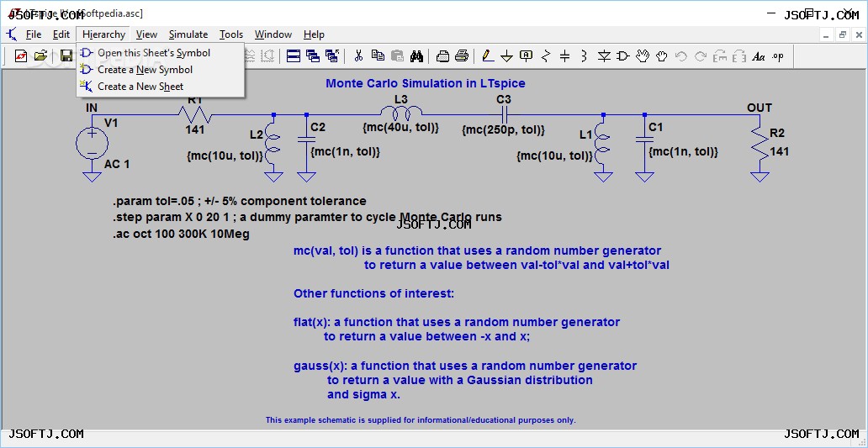The image size is (868, 448).
Task: Open the Help menu
Action: tap(314, 34)
